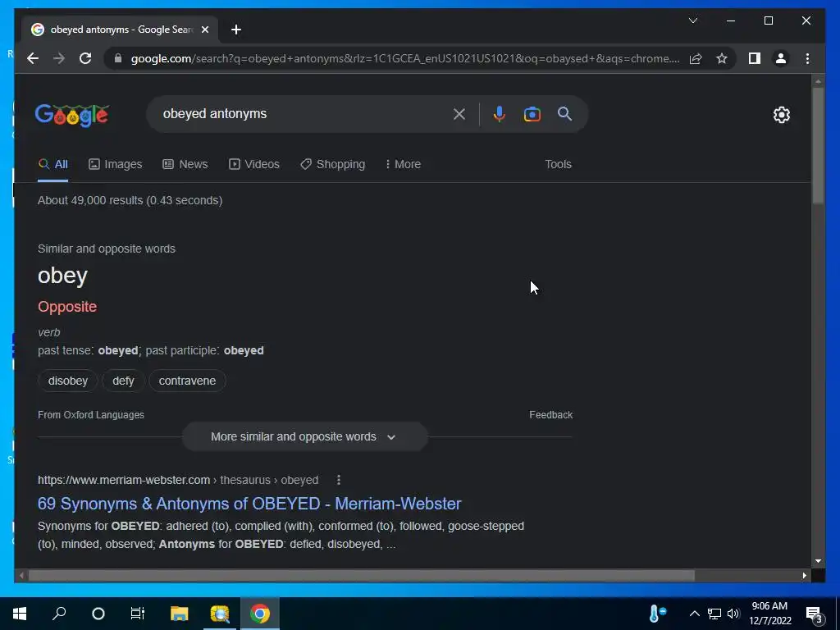Click the address bar URL
The width and height of the screenshot is (840, 630).
click(405, 58)
